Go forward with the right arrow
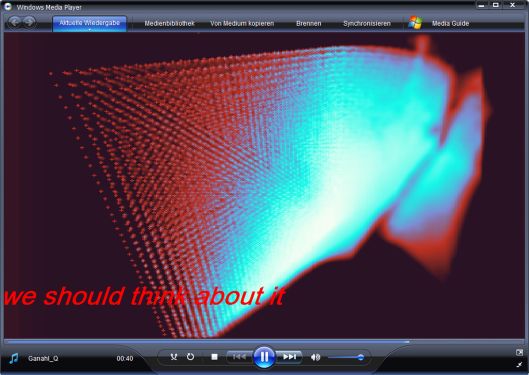This screenshot has height=375, width=529. pos(29,22)
